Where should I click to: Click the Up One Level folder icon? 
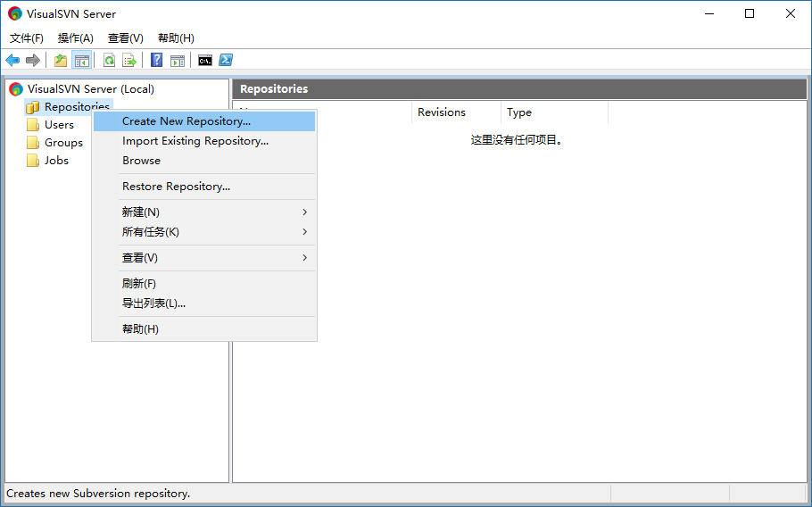click(61, 60)
